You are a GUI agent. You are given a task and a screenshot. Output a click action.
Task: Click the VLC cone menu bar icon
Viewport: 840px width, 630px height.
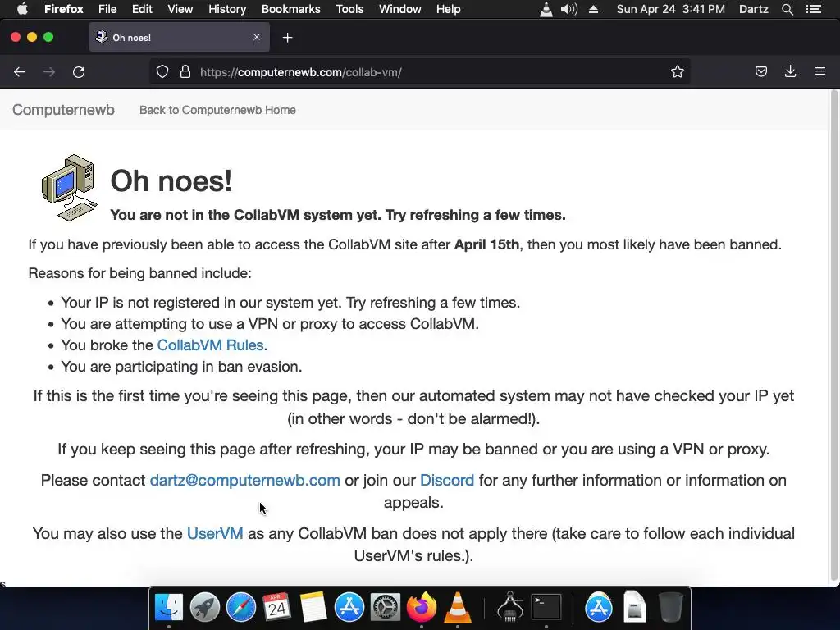click(546, 9)
